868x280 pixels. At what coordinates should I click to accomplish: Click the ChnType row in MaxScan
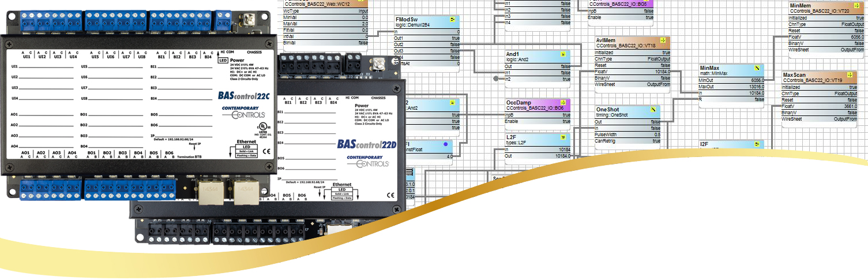(819, 94)
